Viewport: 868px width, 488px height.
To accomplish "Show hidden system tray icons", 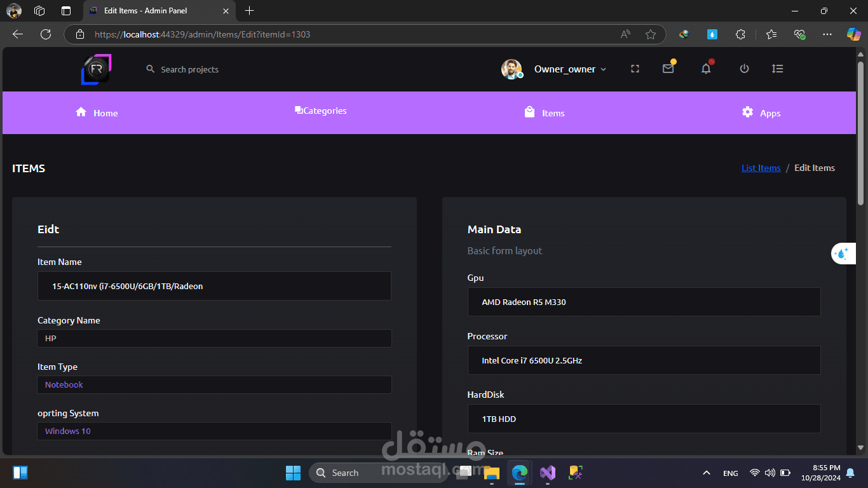I will point(706,473).
